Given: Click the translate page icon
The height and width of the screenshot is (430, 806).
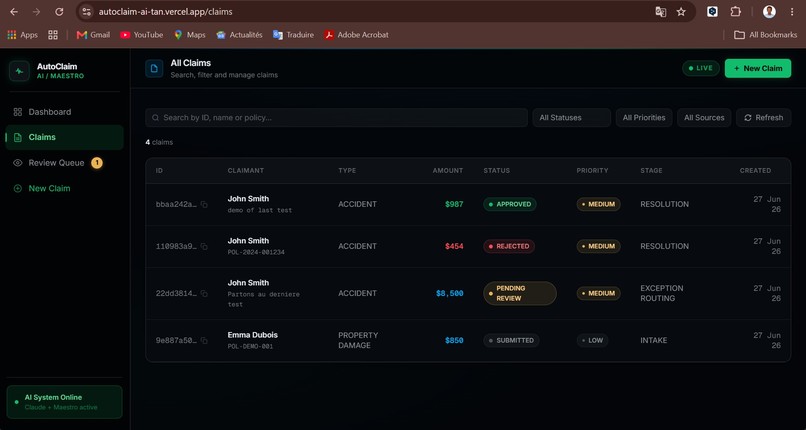Looking at the screenshot, I should click(661, 12).
